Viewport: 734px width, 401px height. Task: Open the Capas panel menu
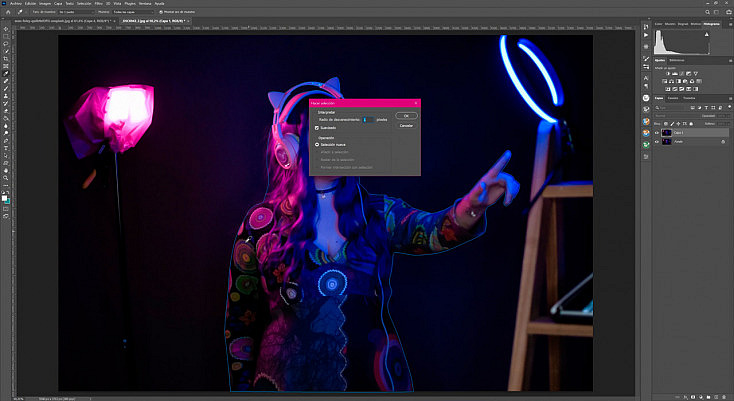click(731, 99)
